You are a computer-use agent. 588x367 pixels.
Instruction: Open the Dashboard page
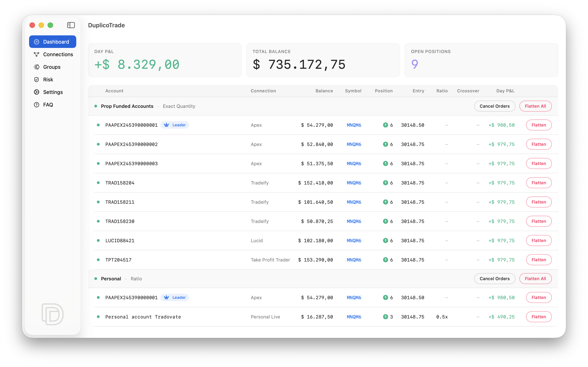pyautogui.click(x=52, y=42)
